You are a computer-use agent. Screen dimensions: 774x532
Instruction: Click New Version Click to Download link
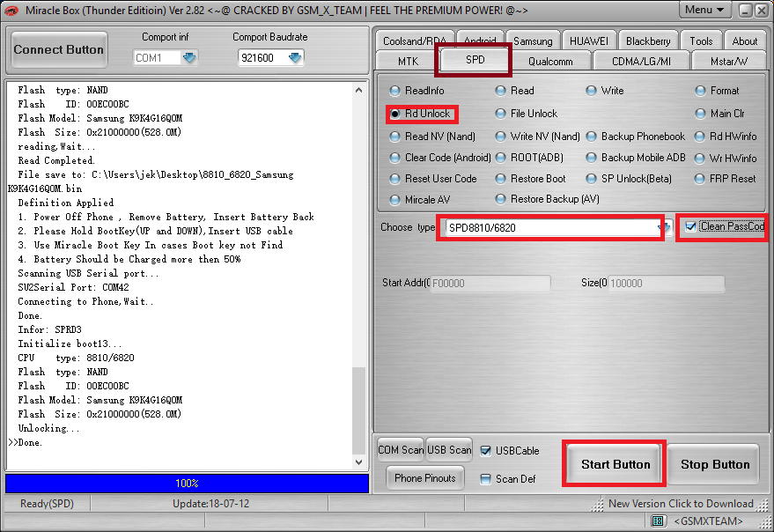681,504
